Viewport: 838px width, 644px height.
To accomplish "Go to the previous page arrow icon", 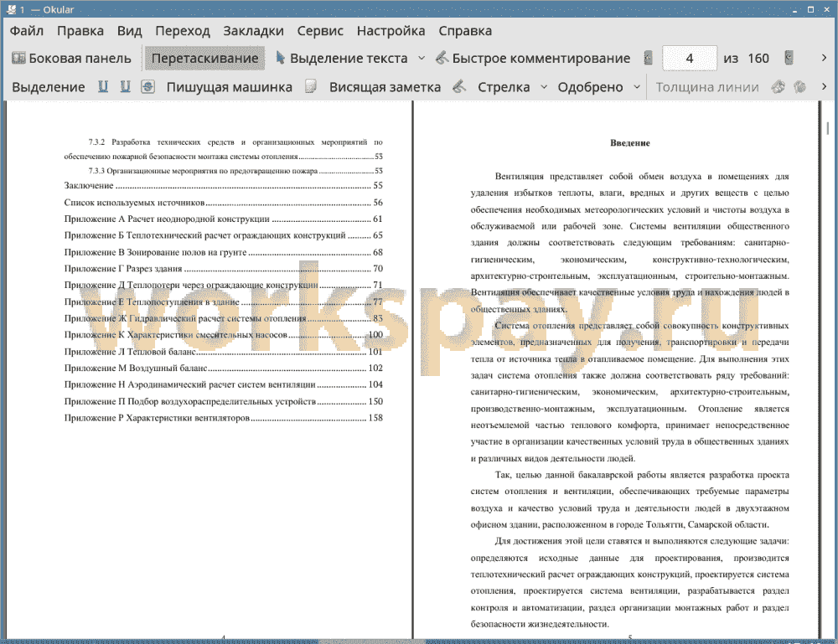I will point(648,59).
